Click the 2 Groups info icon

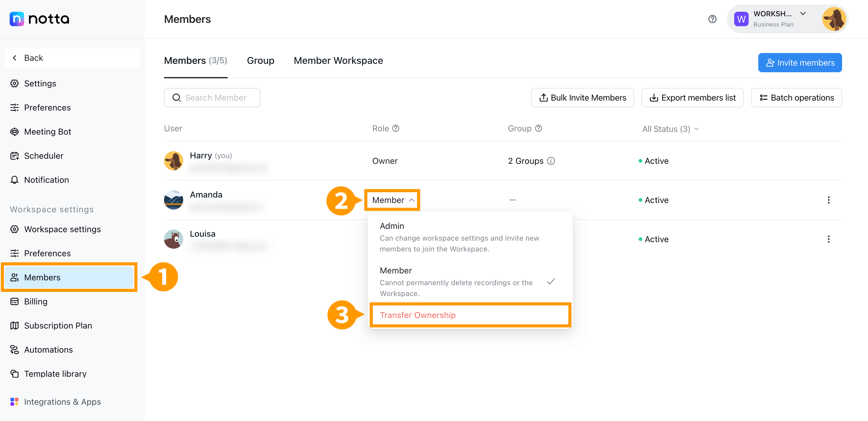click(x=551, y=161)
